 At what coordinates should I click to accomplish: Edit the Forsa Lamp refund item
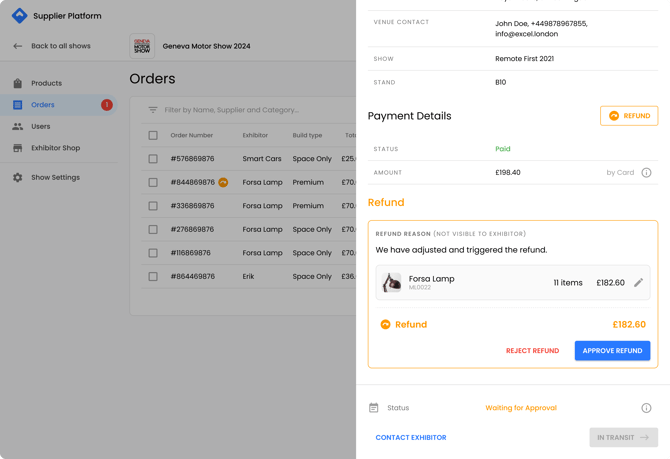[638, 283]
